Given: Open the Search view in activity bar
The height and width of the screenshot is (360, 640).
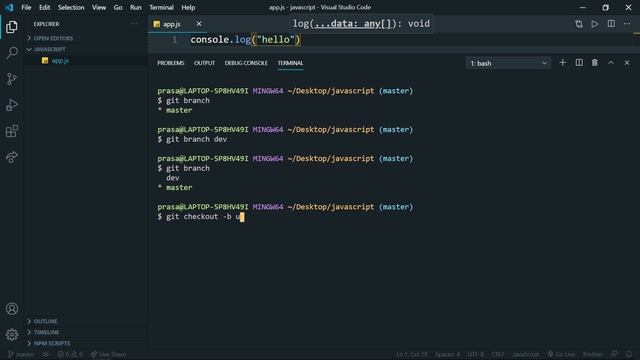Looking at the screenshot, I should [12, 53].
